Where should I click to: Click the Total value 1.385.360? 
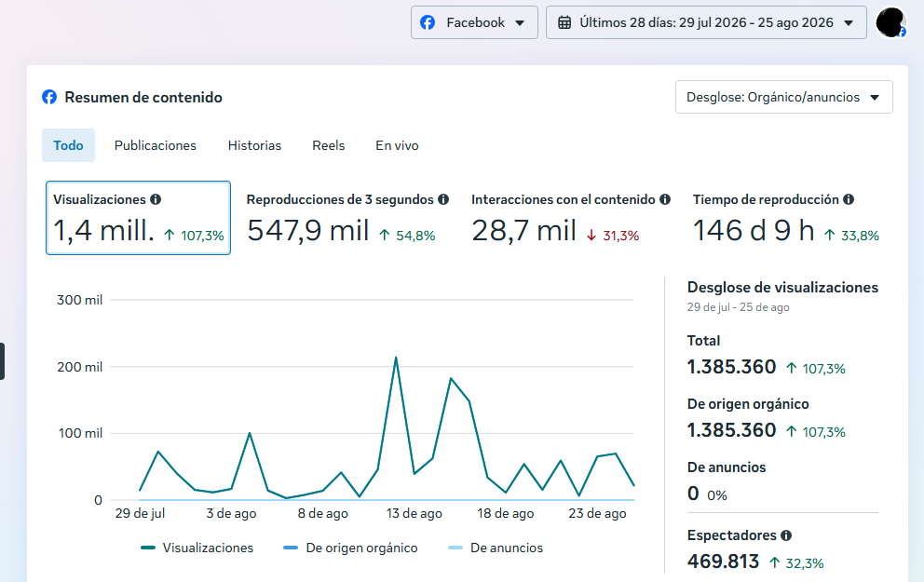(x=731, y=367)
